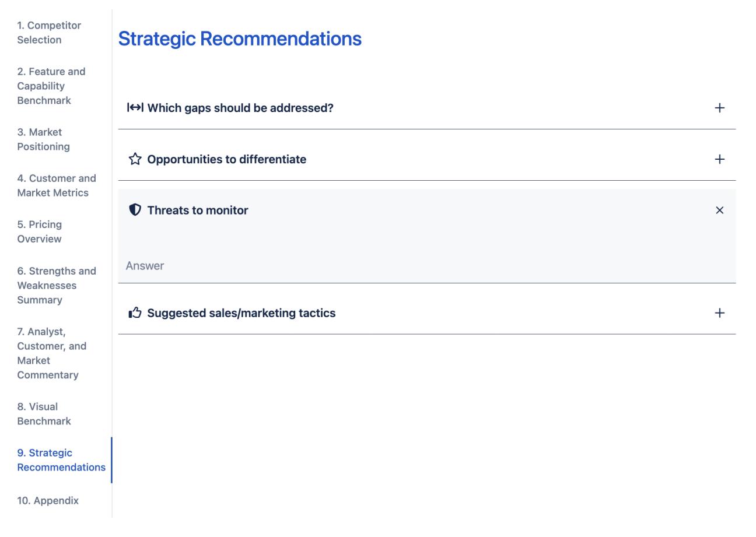The height and width of the screenshot is (537, 756).
Task: Go to the Appendix section
Action: [x=48, y=500]
